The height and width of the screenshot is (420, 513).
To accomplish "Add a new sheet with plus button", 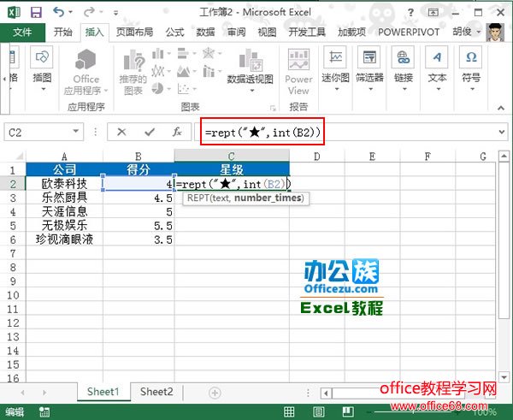I will click(x=215, y=393).
